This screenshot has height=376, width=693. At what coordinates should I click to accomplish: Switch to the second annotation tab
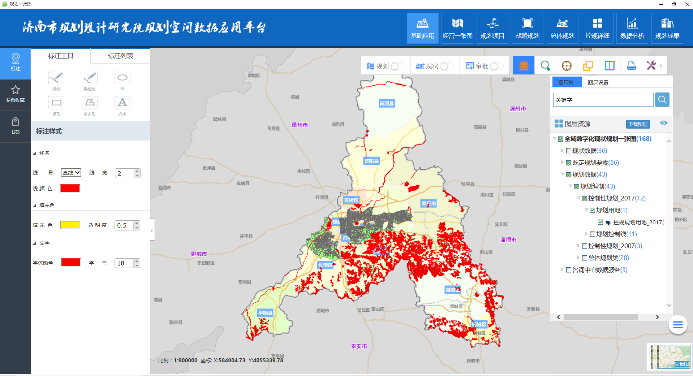120,56
